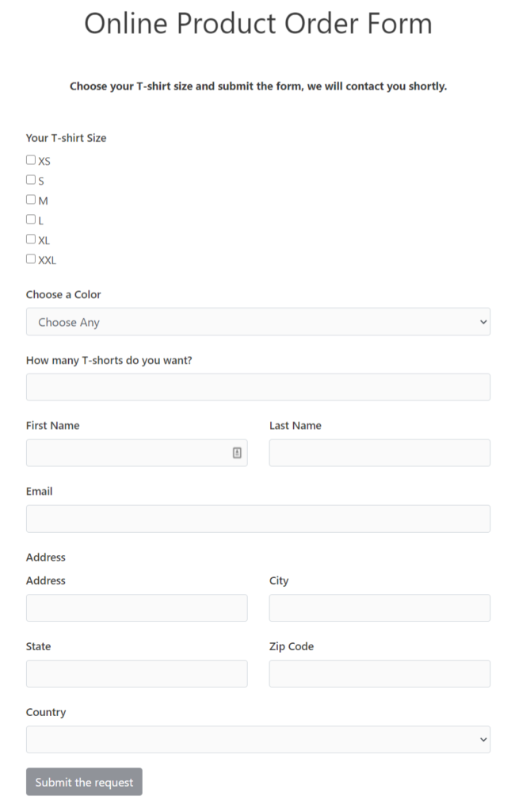Click the Last Name input field

[x=380, y=452]
